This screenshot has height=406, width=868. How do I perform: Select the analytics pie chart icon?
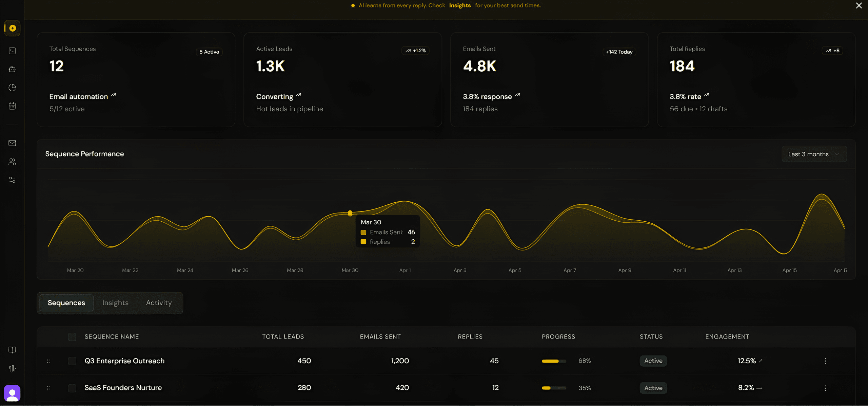(12, 87)
